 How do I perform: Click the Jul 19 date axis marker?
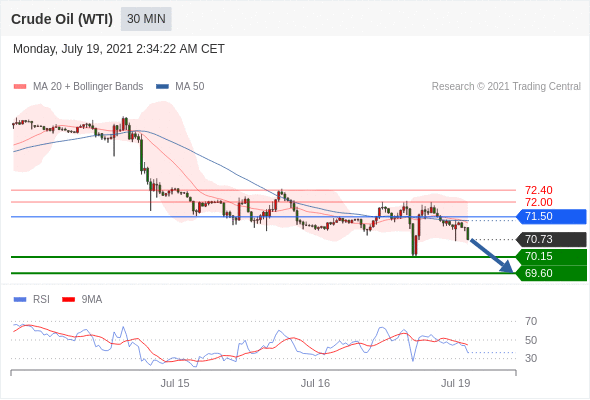click(x=455, y=383)
